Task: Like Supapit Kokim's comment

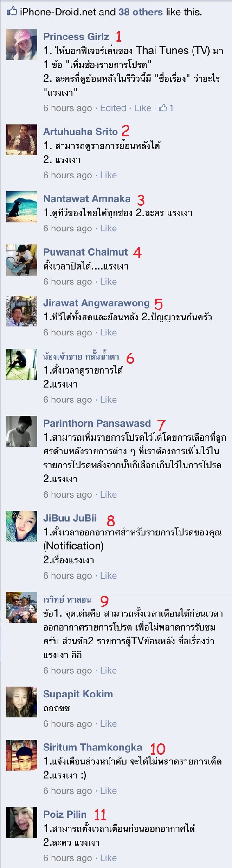Action: coord(109,724)
